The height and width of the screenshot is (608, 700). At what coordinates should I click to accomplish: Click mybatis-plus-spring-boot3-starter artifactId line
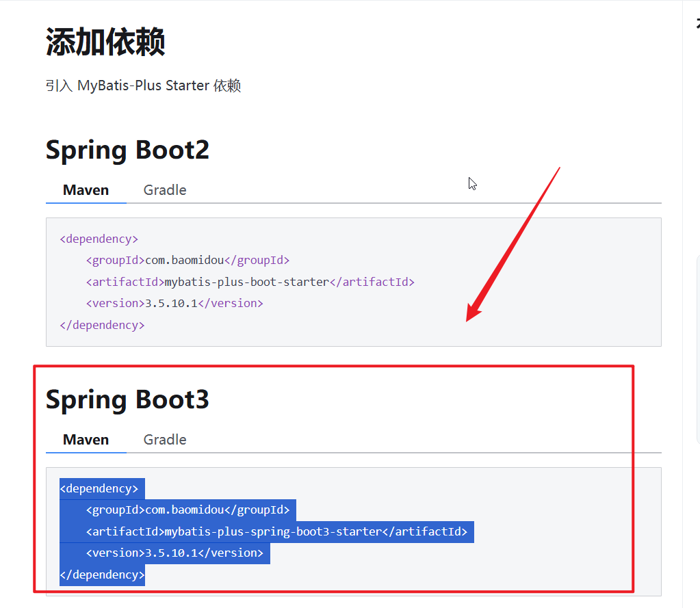pos(276,531)
